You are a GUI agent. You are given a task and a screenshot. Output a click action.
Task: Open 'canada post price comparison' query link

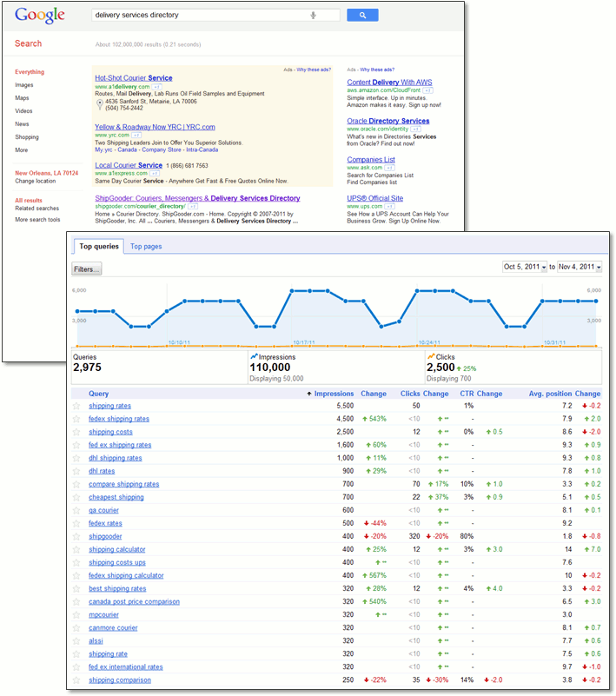coord(134,602)
